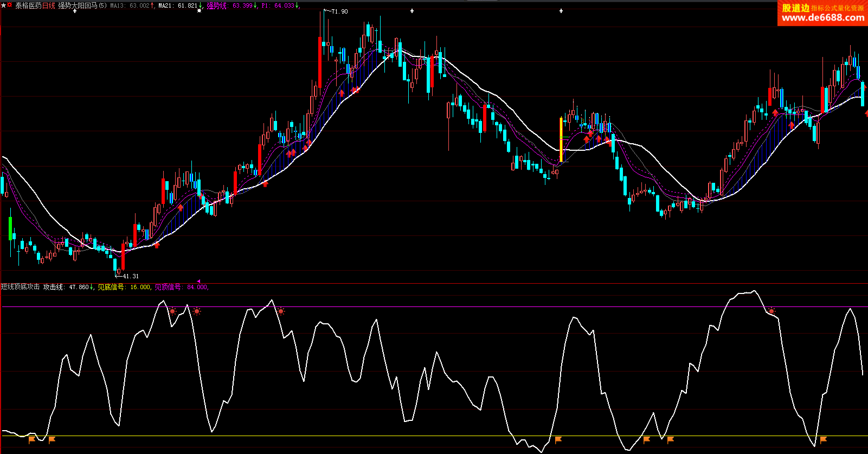Image resolution: width=868 pixels, height=454 pixels.
Task: Click the 71.90 high price marker
Action: [339, 11]
